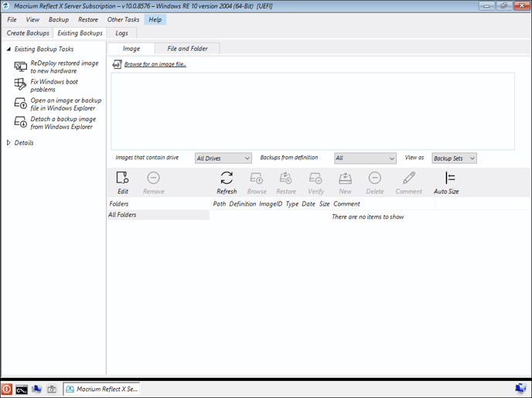Open the View menu
This screenshot has width=532, height=398.
[x=32, y=19]
